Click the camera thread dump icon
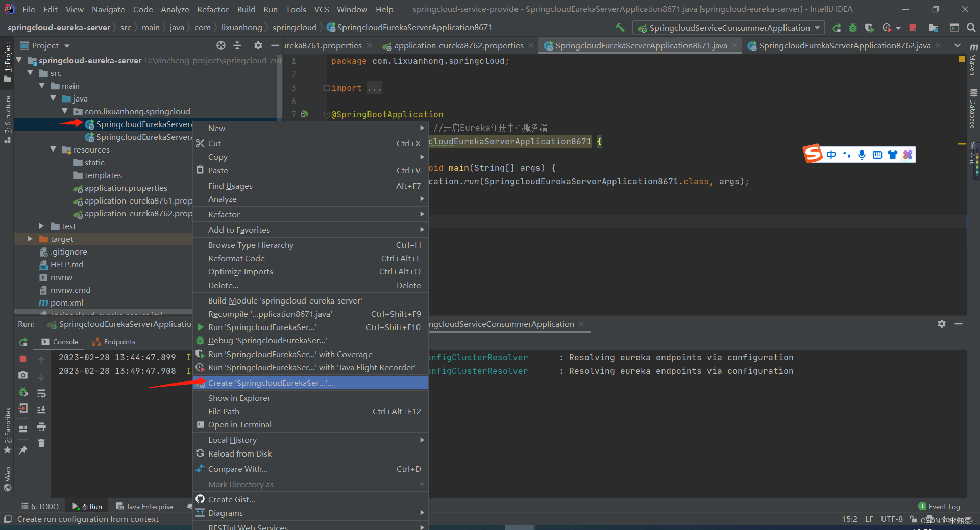Screen dimensions: 980x530 click(x=23, y=375)
